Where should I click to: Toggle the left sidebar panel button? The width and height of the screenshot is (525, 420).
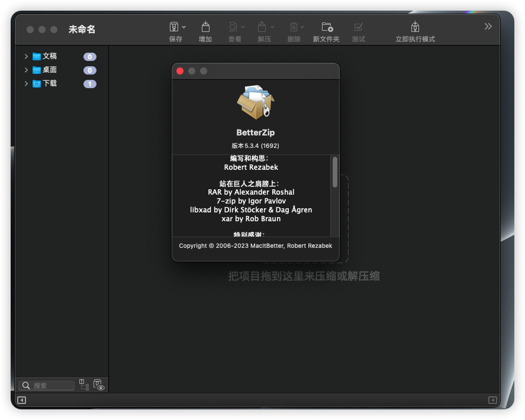[21, 400]
